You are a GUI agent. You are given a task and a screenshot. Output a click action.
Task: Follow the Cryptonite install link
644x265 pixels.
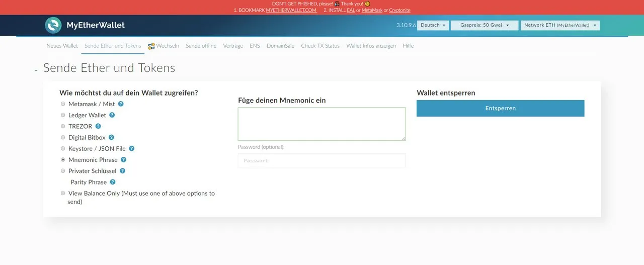pyautogui.click(x=399, y=10)
